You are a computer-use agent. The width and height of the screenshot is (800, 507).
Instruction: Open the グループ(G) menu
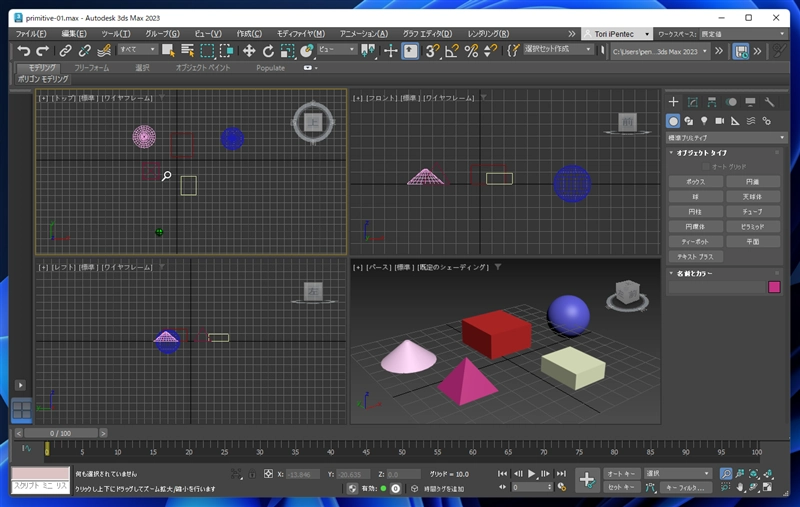click(x=162, y=34)
